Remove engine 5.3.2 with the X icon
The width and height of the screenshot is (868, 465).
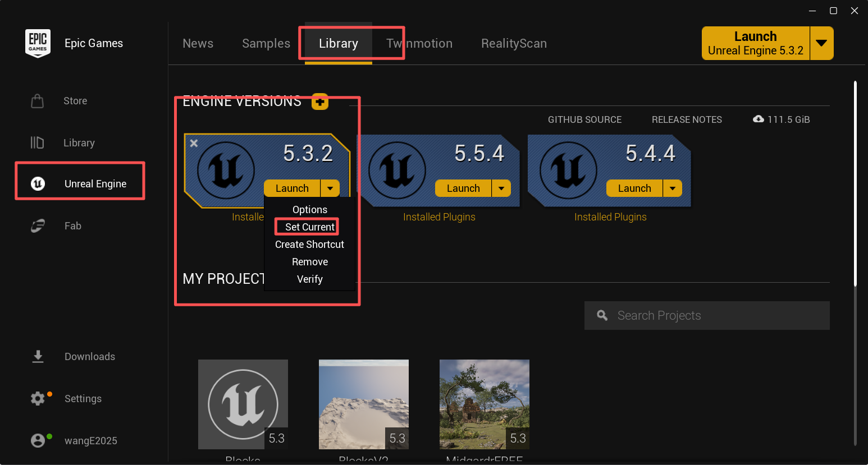(194, 143)
